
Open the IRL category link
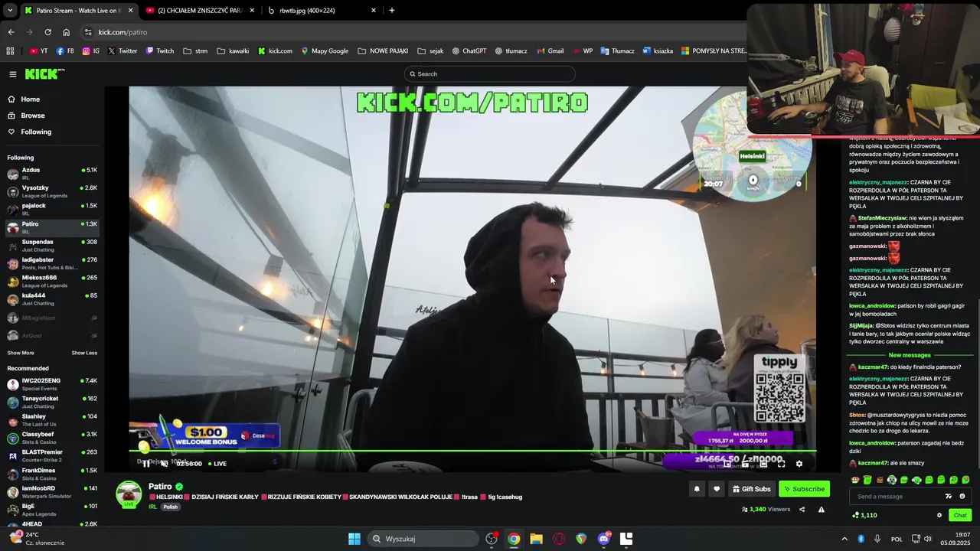(x=152, y=507)
